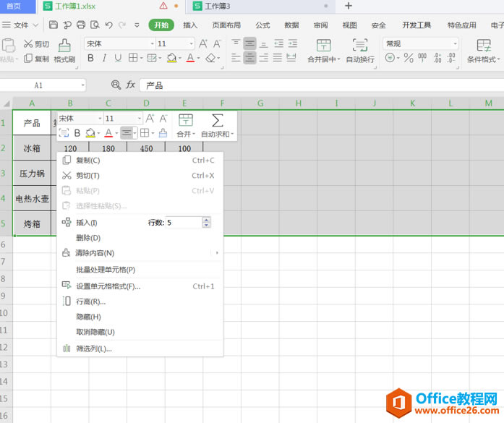The image size is (504, 423).
Task: Choose 设置单元格格式(F) from context menu
Action: click(140, 286)
